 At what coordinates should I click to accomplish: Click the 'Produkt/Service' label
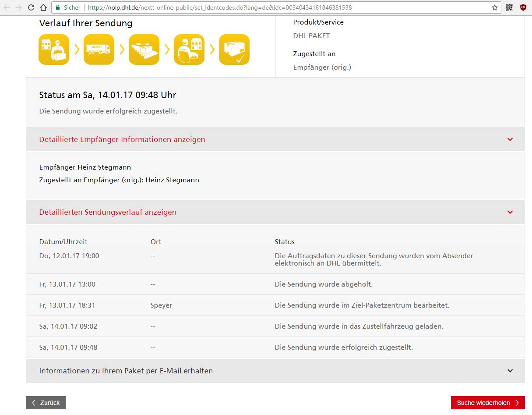(318, 22)
